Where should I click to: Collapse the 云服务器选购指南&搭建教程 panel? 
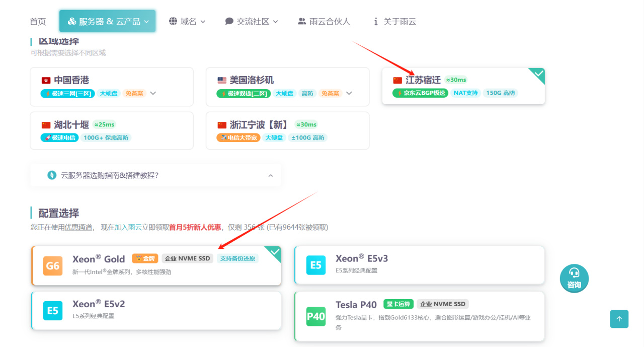(271, 176)
